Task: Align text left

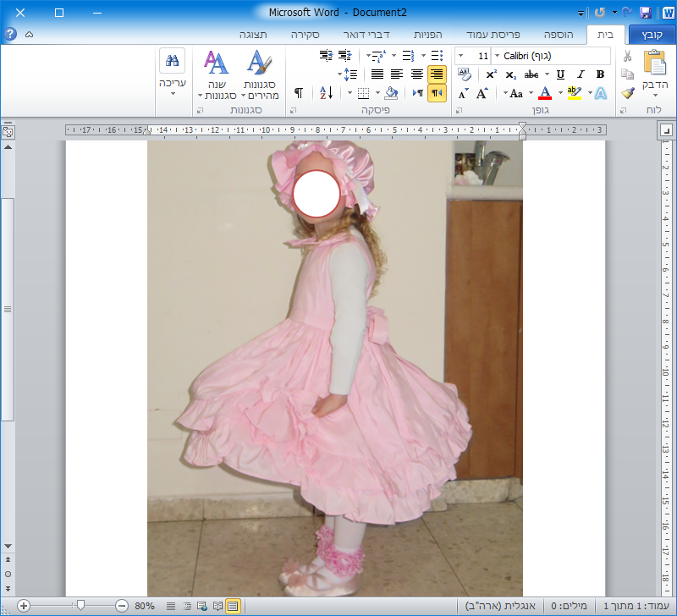Action: [397, 74]
